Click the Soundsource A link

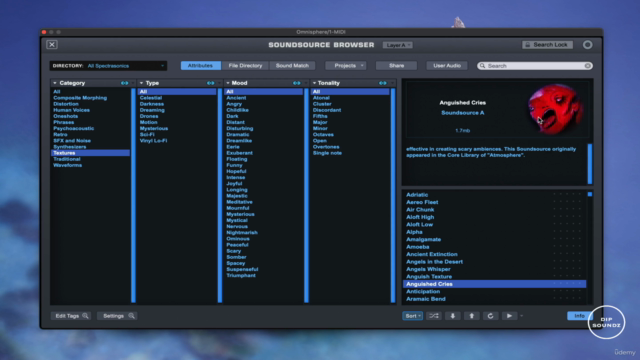coord(462,113)
